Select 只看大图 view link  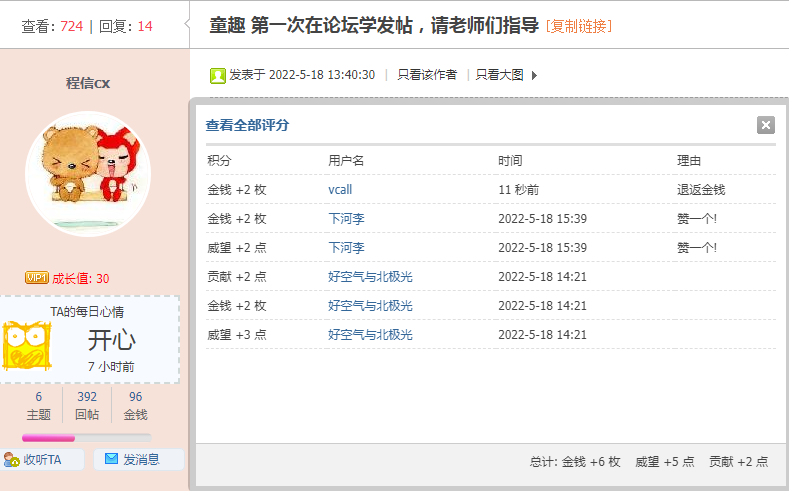(499, 75)
